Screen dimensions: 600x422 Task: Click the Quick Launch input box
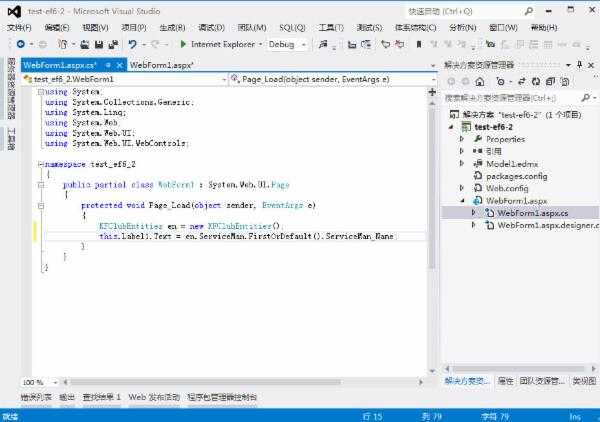coord(464,11)
